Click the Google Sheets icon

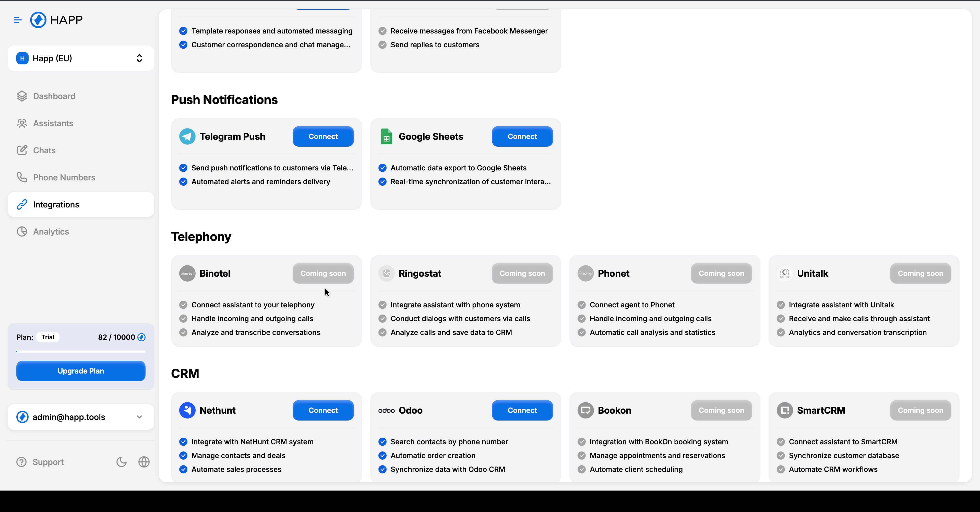(386, 136)
